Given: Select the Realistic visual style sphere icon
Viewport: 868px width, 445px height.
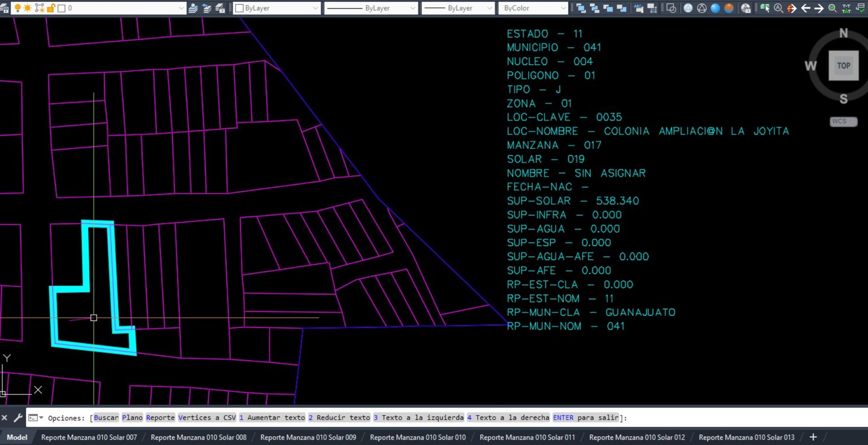Looking at the screenshot, I should 715,8.
